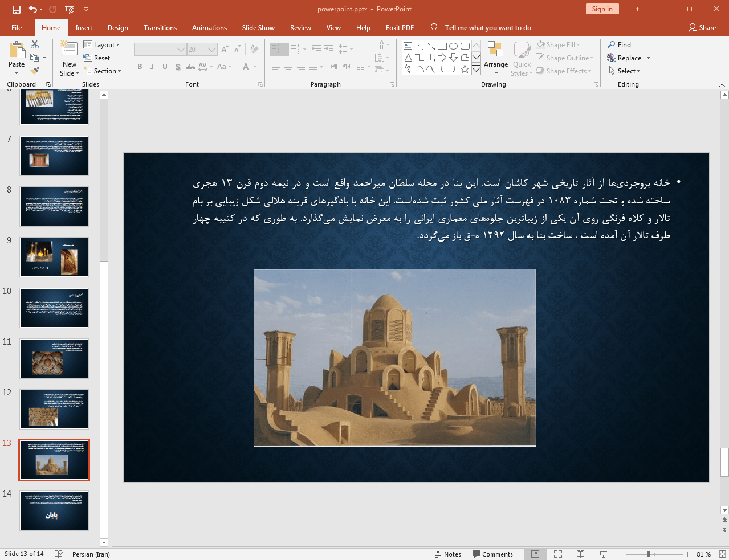This screenshot has width=729, height=560.
Task: Open the Slide Show tab
Action: pyautogui.click(x=258, y=28)
